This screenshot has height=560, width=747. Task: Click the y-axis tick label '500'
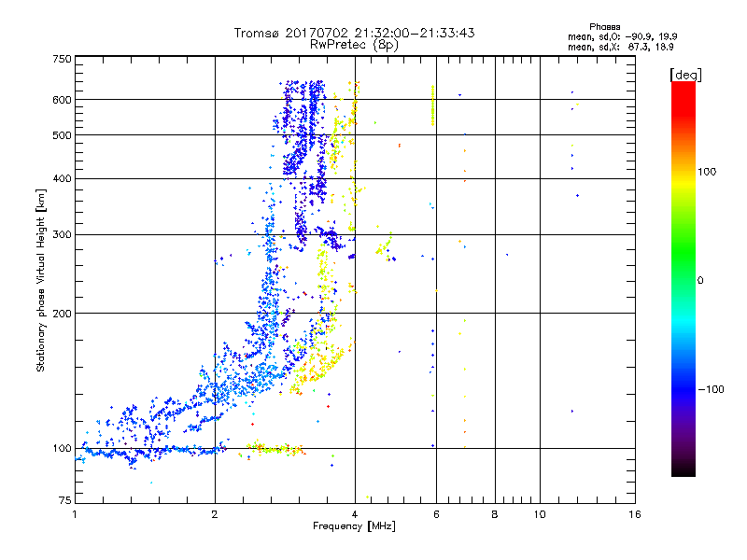click(62, 135)
